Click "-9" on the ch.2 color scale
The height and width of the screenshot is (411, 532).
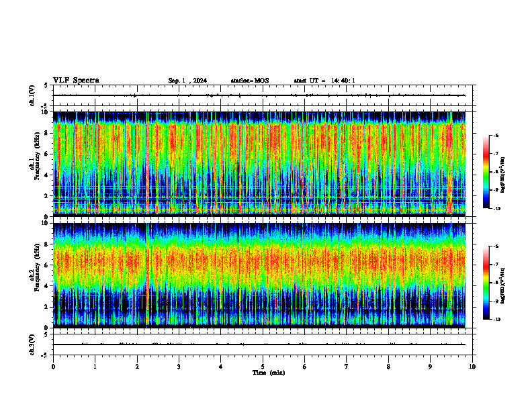pyautogui.click(x=496, y=301)
